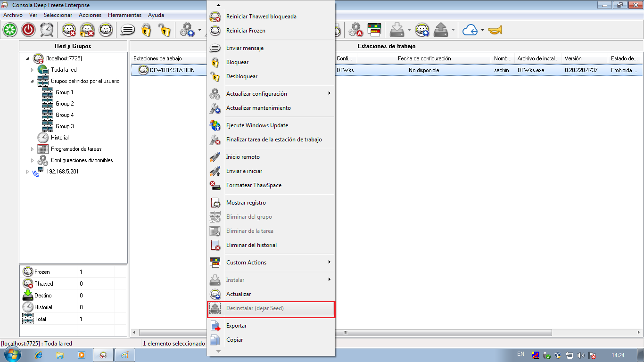Select Group 2 in the network tree
The width and height of the screenshot is (644, 362).
pyautogui.click(x=65, y=104)
